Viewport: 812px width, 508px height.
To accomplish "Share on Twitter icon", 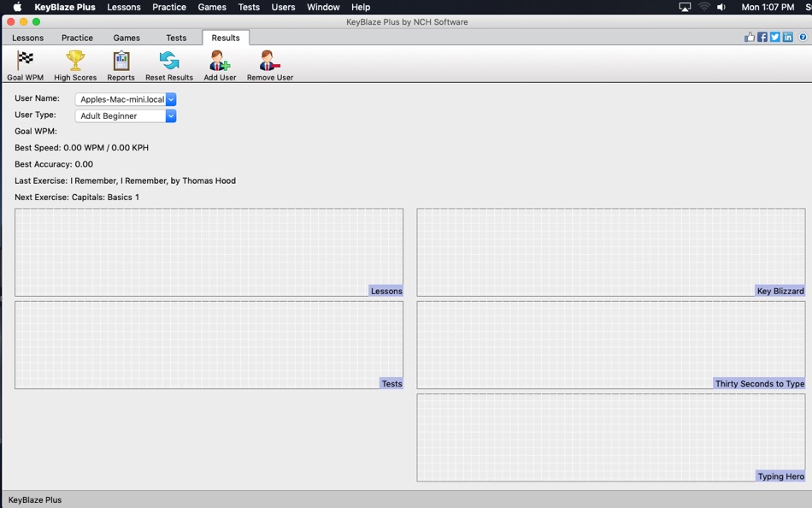I will (x=774, y=37).
